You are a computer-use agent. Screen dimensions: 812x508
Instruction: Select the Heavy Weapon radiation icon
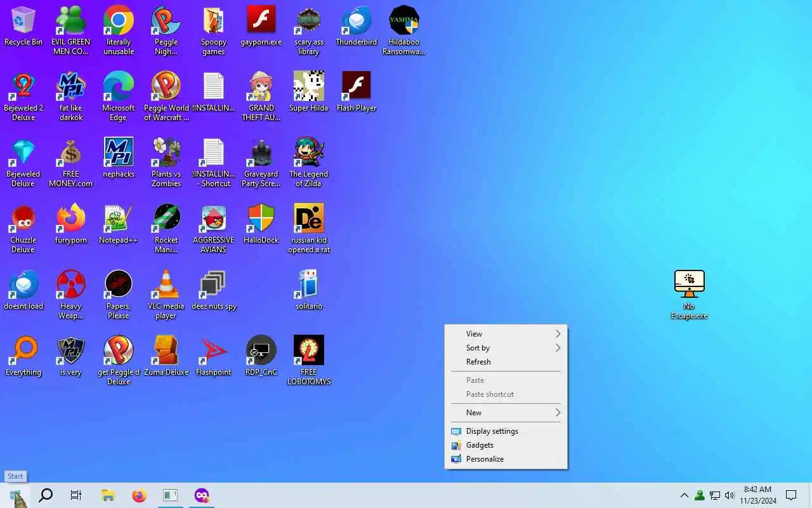pos(71,295)
